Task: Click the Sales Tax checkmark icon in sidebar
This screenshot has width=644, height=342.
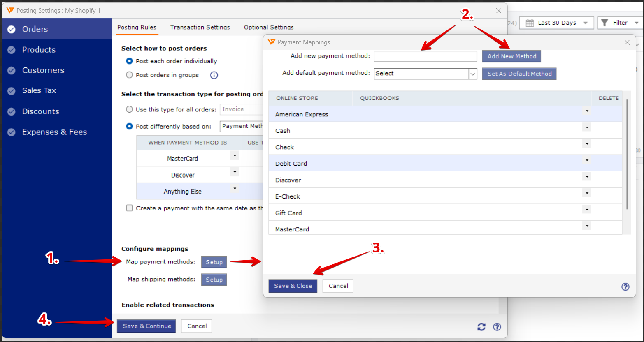Action: (x=12, y=91)
